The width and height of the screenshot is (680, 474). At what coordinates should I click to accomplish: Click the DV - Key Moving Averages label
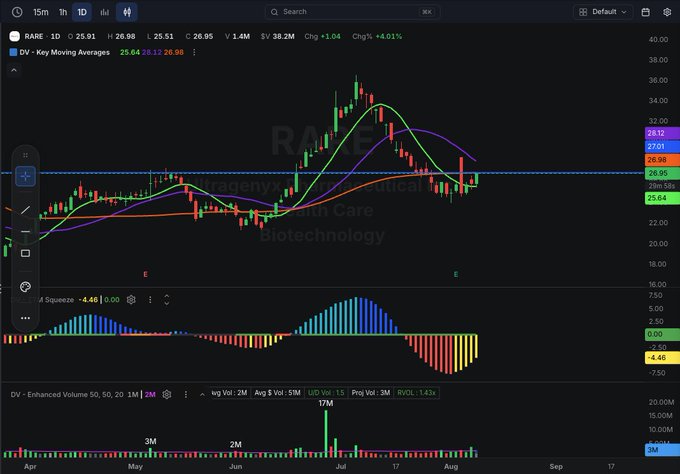click(65, 52)
